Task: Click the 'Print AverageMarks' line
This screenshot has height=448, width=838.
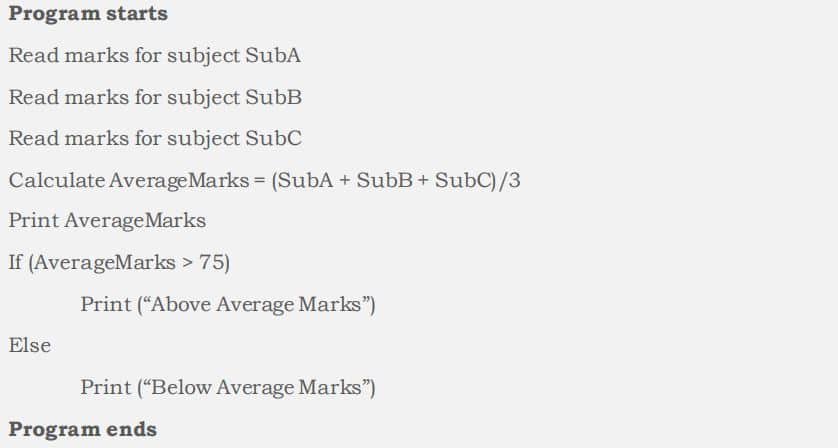Action: point(106,221)
